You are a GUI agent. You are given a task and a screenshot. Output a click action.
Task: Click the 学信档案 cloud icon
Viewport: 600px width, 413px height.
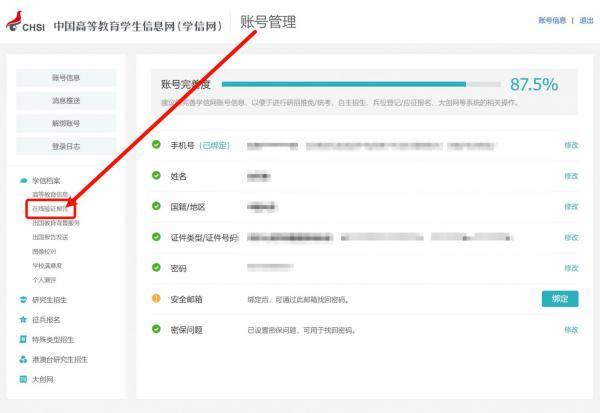click(23, 180)
